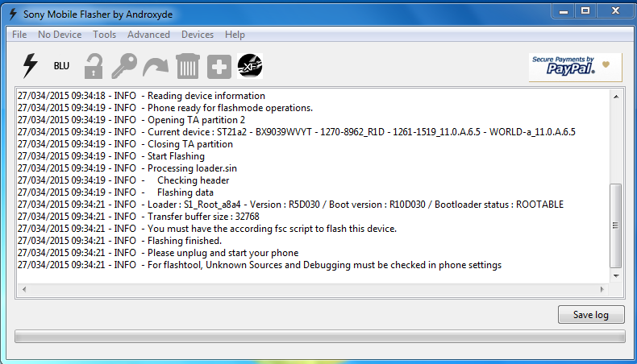This screenshot has height=364, width=637.
Task: Click the log line 'Start Flashing'
Action: click(111, 156)
